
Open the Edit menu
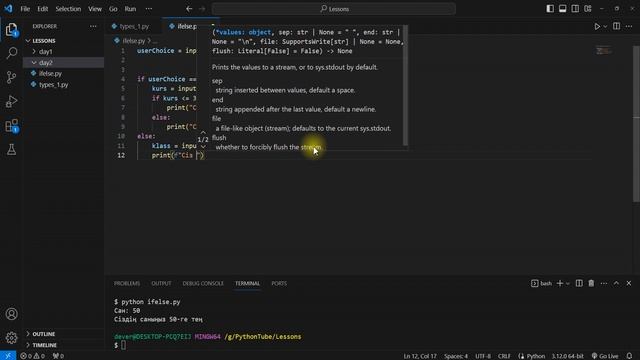(42, 9)
